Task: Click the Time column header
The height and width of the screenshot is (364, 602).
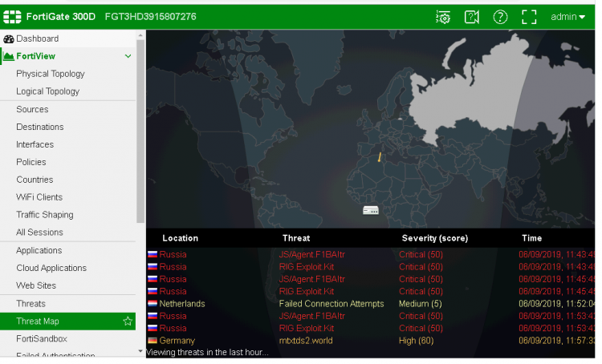Action: click(x=531, y=238)
